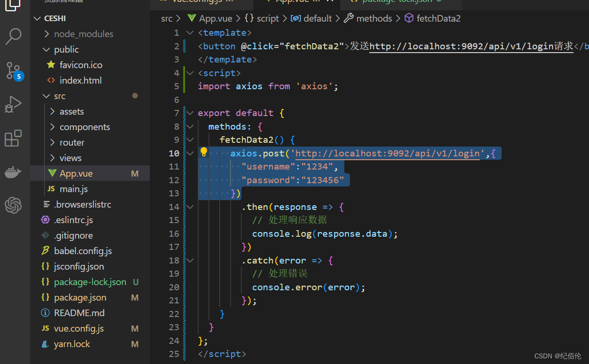Click favicon.ico star file icon
Viewport: 589px width, 364px height.
tap(51, 65)
